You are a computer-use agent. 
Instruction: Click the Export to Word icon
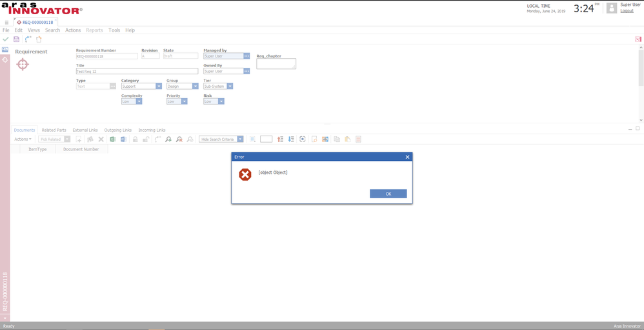coord(123,139)
